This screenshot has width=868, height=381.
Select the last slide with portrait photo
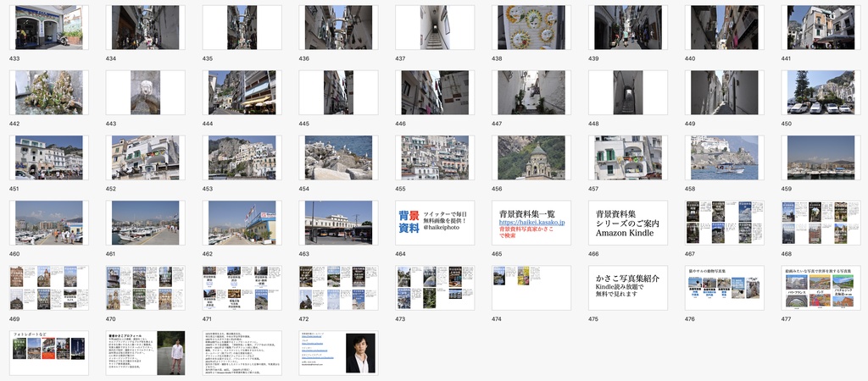pos(338,353)
